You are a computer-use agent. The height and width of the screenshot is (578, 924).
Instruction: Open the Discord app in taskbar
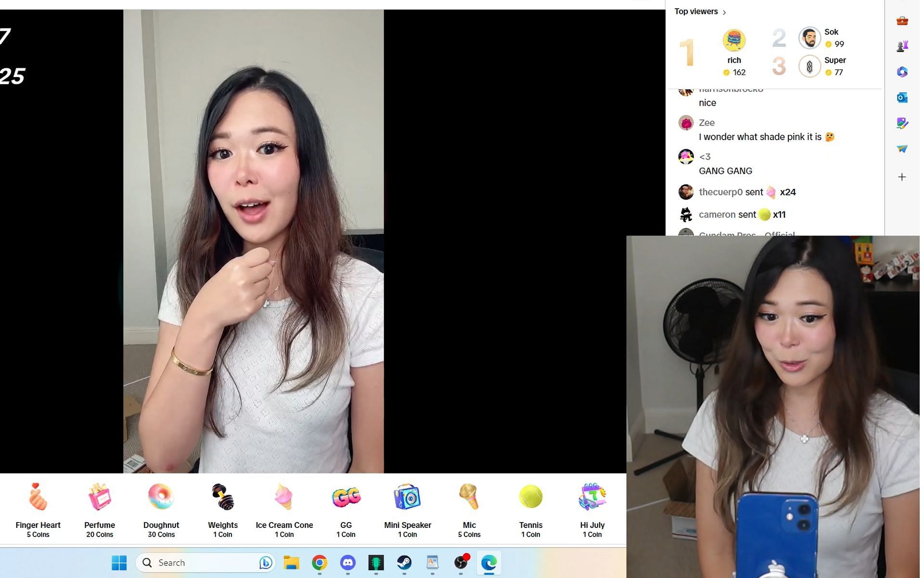[x=348, y=563]
